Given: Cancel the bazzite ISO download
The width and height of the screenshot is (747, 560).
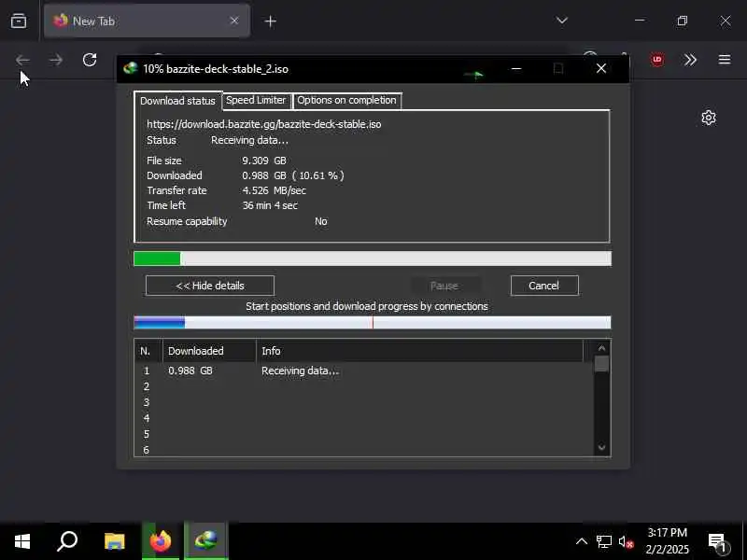Looking at the screenshot, I should (x=544, y=286).
